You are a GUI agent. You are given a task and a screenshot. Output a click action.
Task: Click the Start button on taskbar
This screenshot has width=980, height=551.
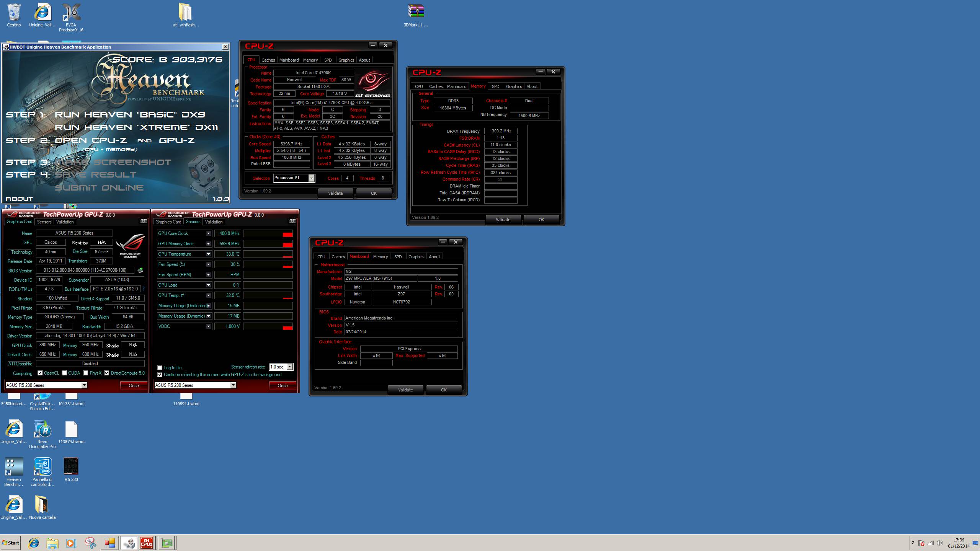tap(11, 543)
